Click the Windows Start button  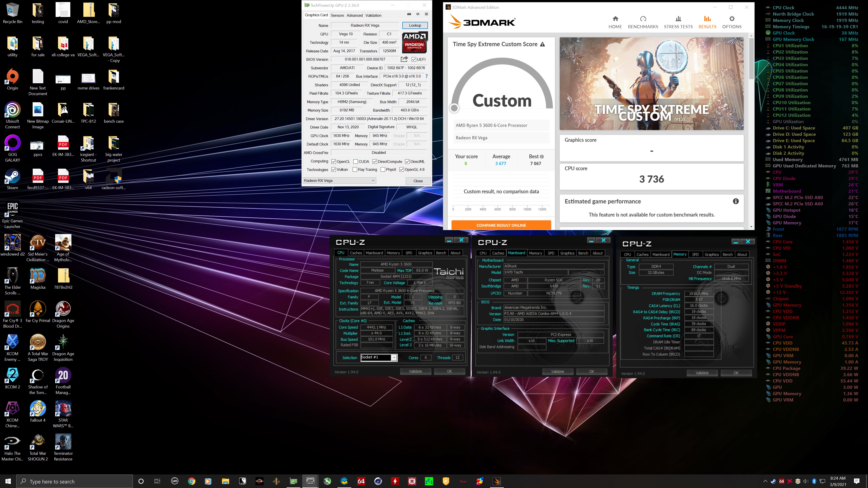point(8,481)
